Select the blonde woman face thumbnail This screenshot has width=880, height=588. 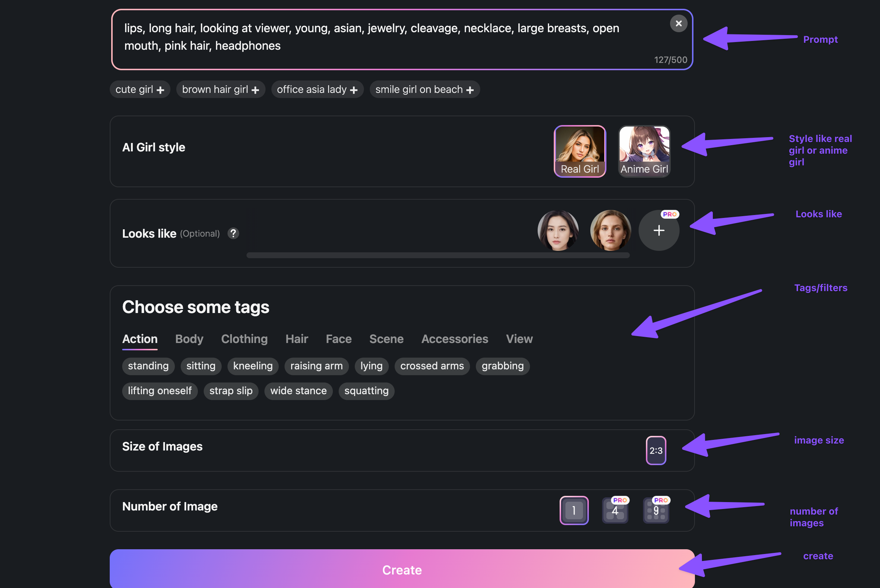pos(610,230)
